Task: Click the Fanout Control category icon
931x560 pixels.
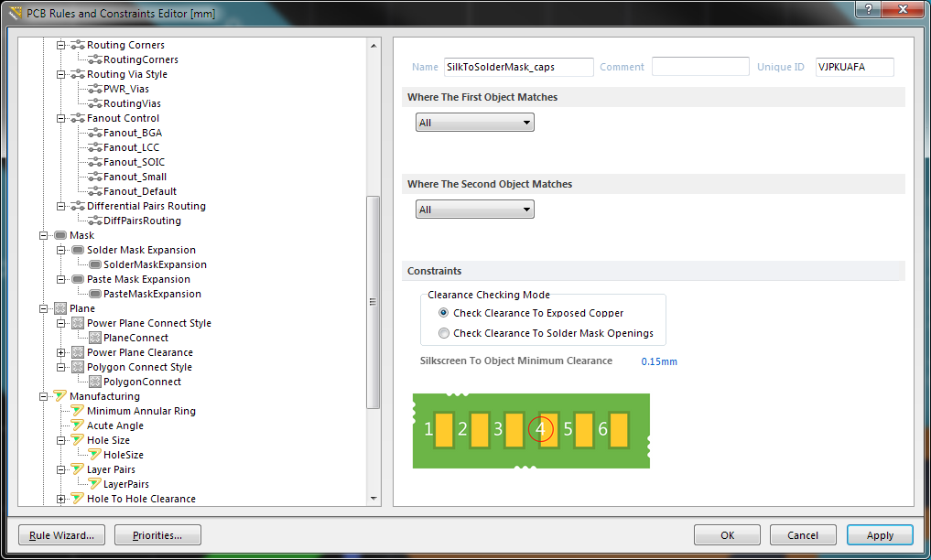Action: [x=77, y=118]
